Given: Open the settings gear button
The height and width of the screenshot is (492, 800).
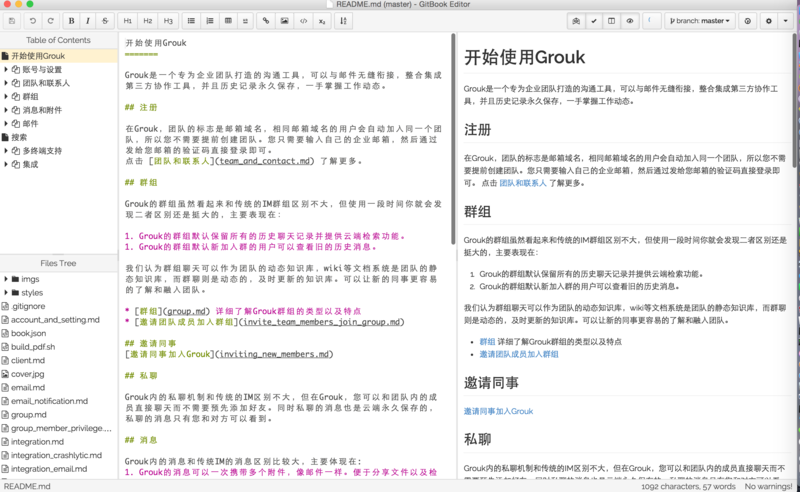Looking at the screenshot, I should (769, 21).
